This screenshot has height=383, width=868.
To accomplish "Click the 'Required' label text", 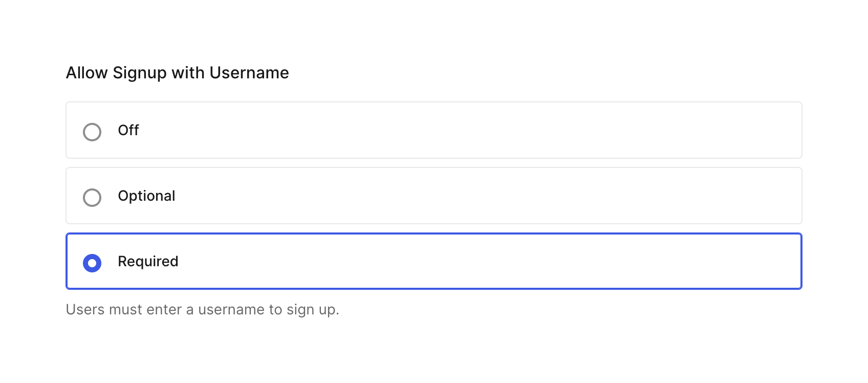I will tap(148, 262).
